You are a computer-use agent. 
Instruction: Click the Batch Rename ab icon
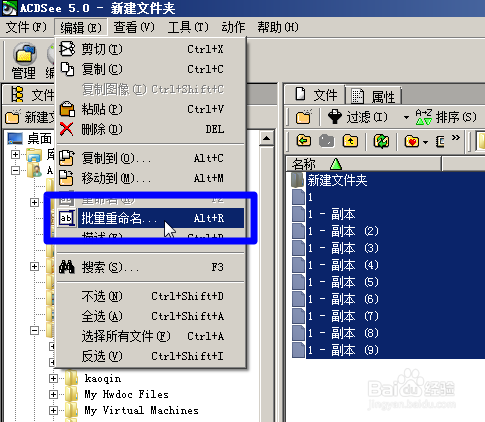click(66, 218)
